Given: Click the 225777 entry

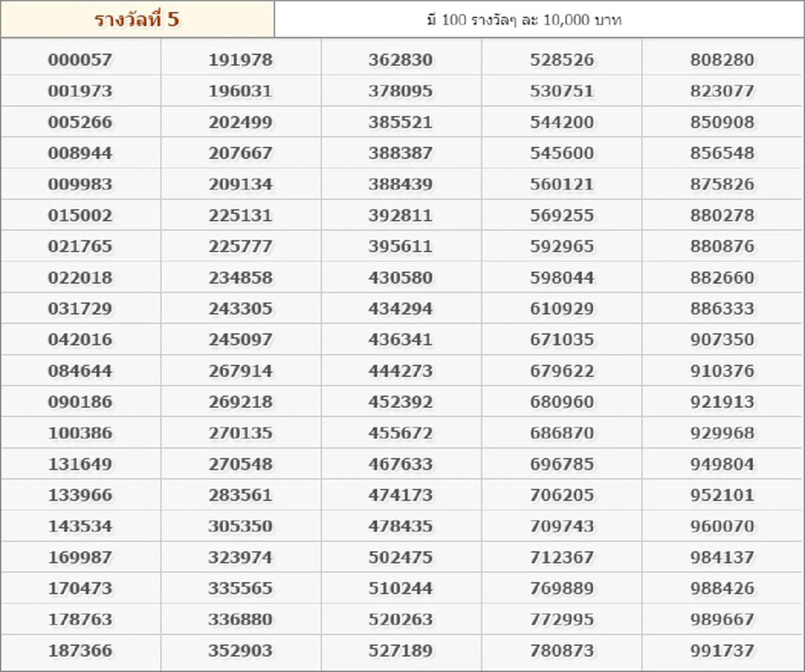Looking at the screenshot, I should coord(240,246).
